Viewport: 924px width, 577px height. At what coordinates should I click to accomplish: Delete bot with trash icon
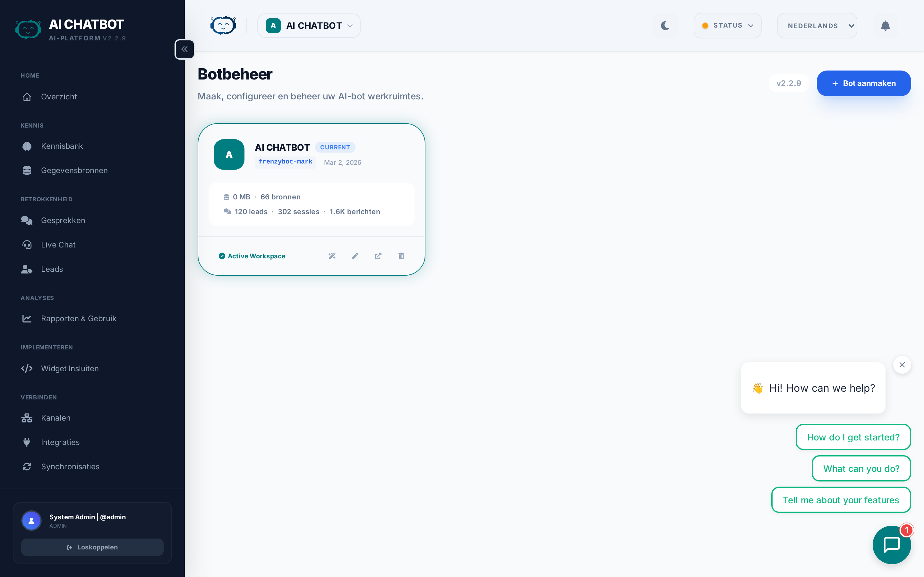pyautogui.click(x=401, y=256)
